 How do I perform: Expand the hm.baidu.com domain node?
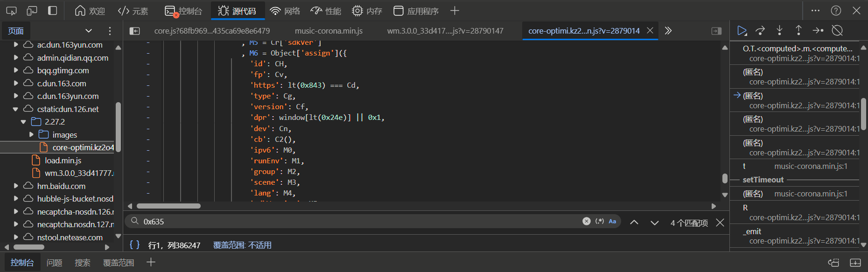coord(16,186)
